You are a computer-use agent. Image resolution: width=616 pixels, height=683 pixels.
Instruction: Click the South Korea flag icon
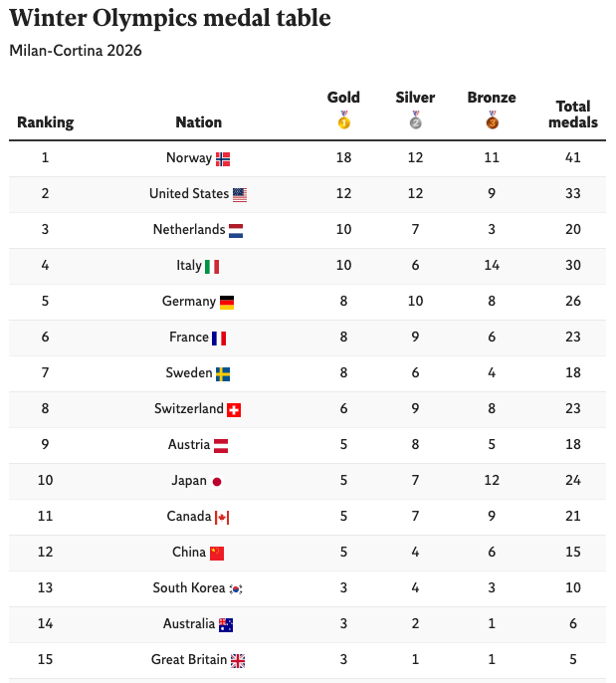(236, 588)
